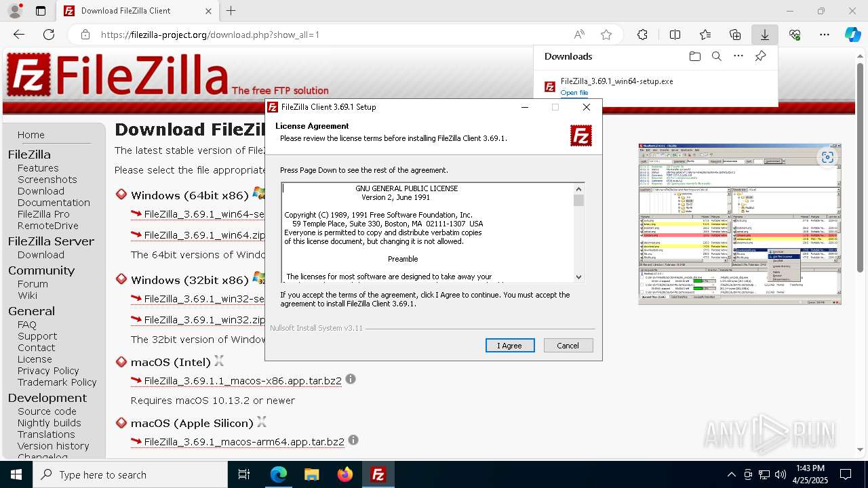Viewport: 868px width, 488px height.
Task: Click info icon beside macos-arm64 file
Action: coord(353,441)
